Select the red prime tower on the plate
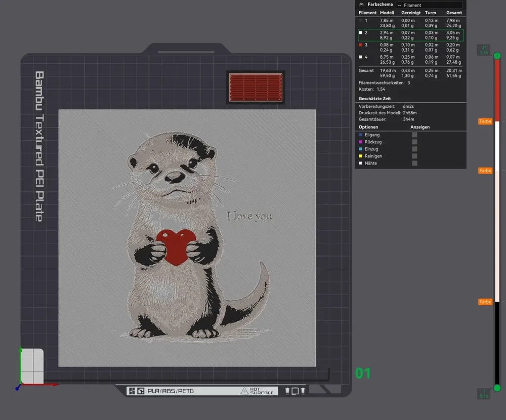This screenshot has height=420, width=506. [x=256, y=88]
